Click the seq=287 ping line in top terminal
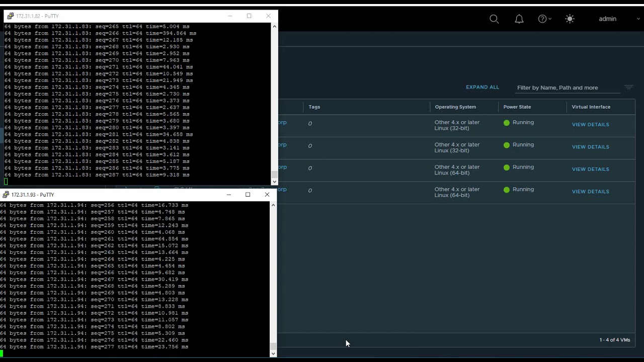The height and width of the screenshot is (362, 644). point(97,175)
